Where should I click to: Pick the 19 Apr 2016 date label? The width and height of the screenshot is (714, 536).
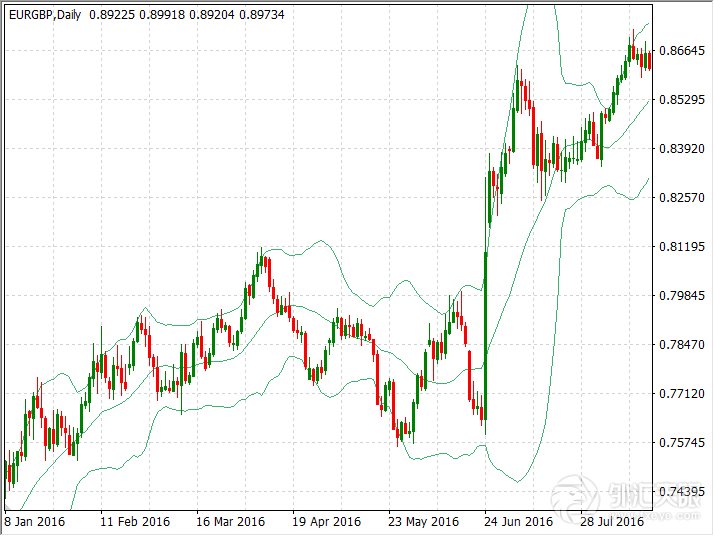[326, 522]
